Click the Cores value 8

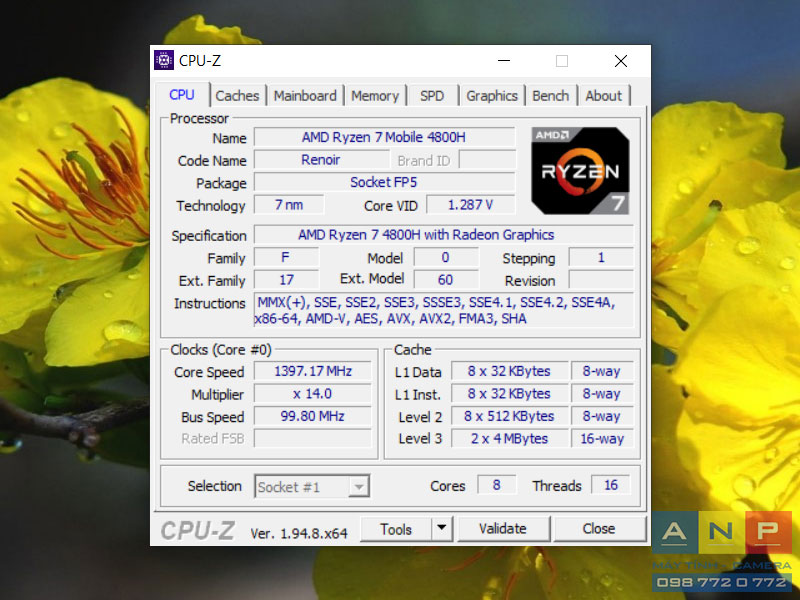(x=496, y=485)
